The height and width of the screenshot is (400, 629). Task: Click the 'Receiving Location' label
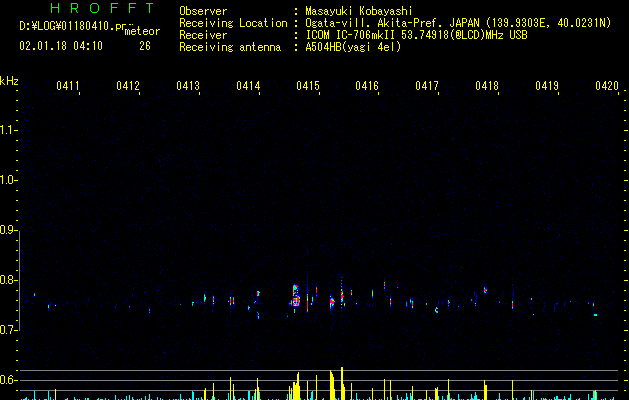tap(233, 23)
